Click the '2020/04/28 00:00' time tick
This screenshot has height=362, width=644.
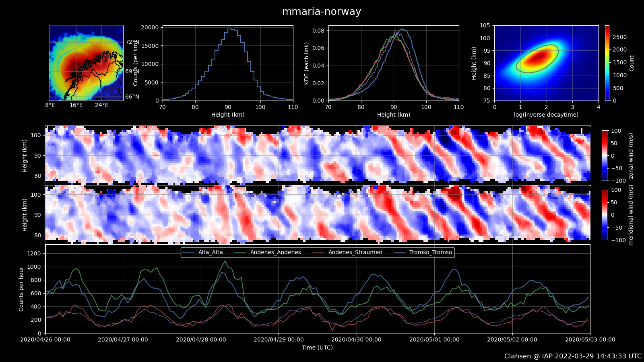tap(201, 339)
